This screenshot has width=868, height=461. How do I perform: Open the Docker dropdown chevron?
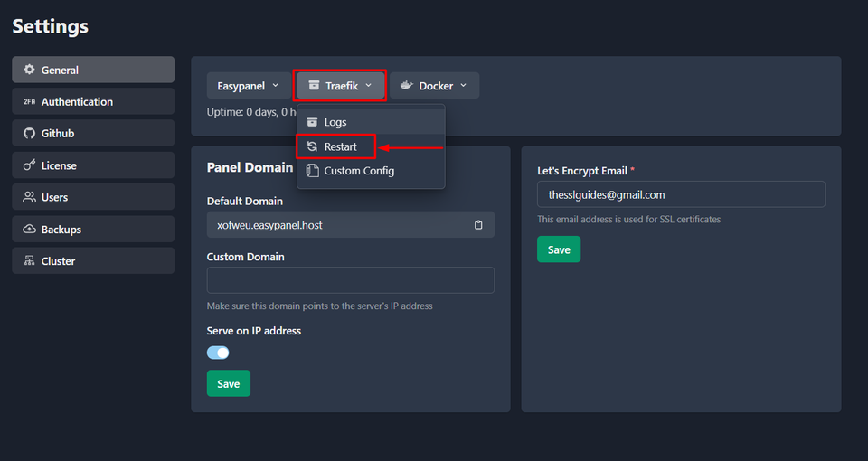[464, 86]
